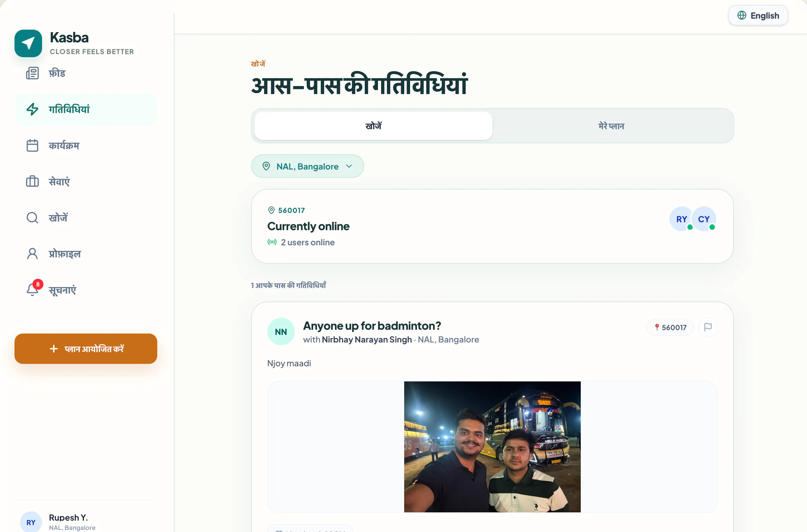Open Nirbhay Narayan Singh profile link

tap(367, 340)
